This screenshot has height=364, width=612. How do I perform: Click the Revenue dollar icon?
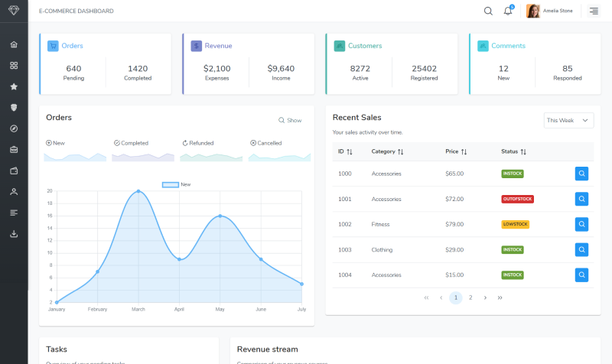pyautogui.click(x=197, y=46)
